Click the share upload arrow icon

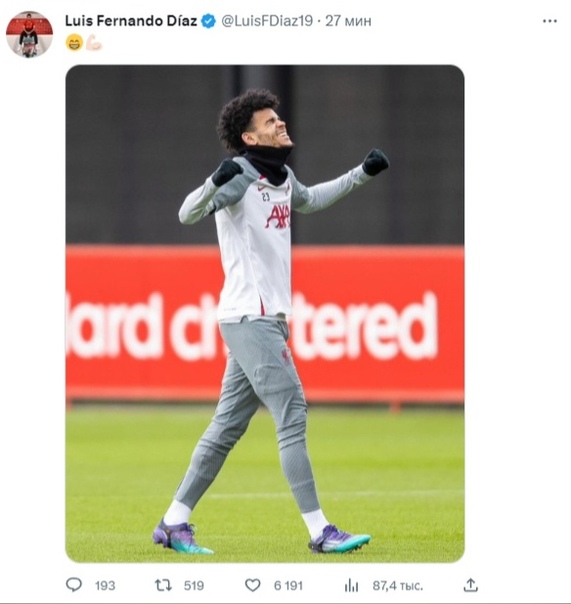470,585
